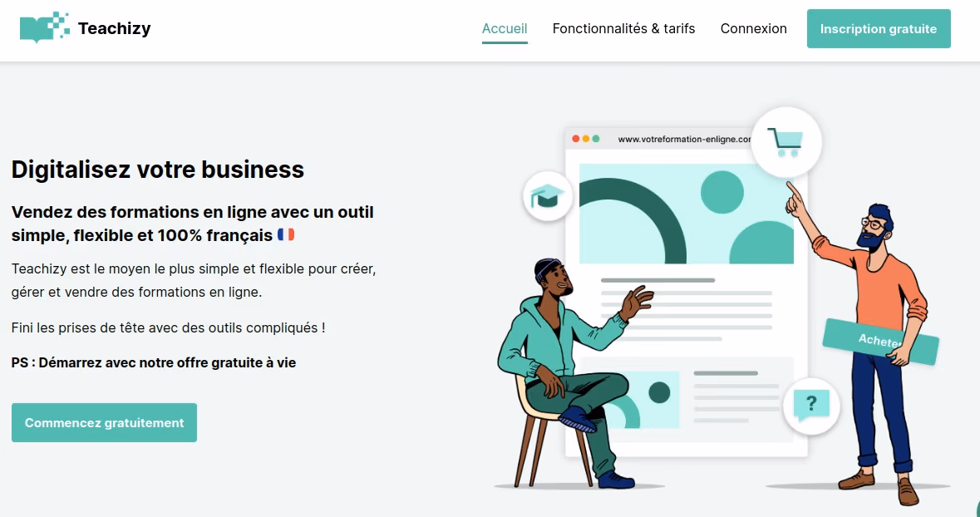Click the Vendez des formations en ligne subheading

[193, 224]
